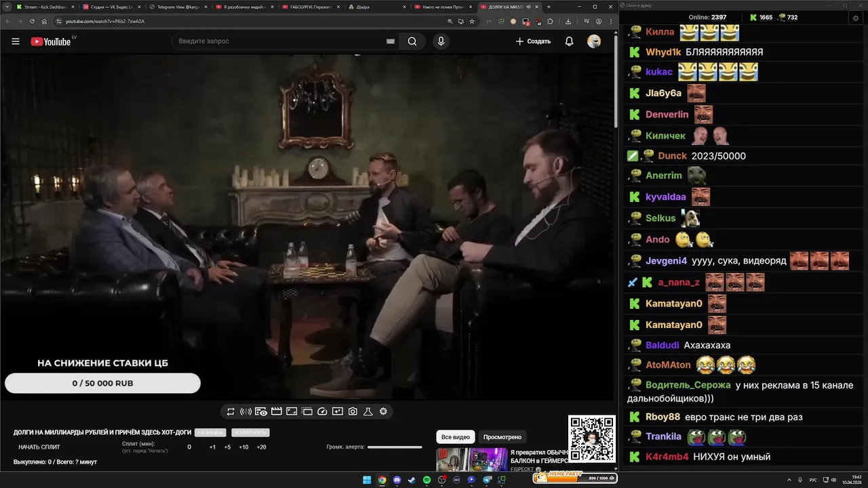Open Telegram from the taskbar
The width and height of the screenshot is (868, 488).
pyautogui.click(x=486, y=480)
